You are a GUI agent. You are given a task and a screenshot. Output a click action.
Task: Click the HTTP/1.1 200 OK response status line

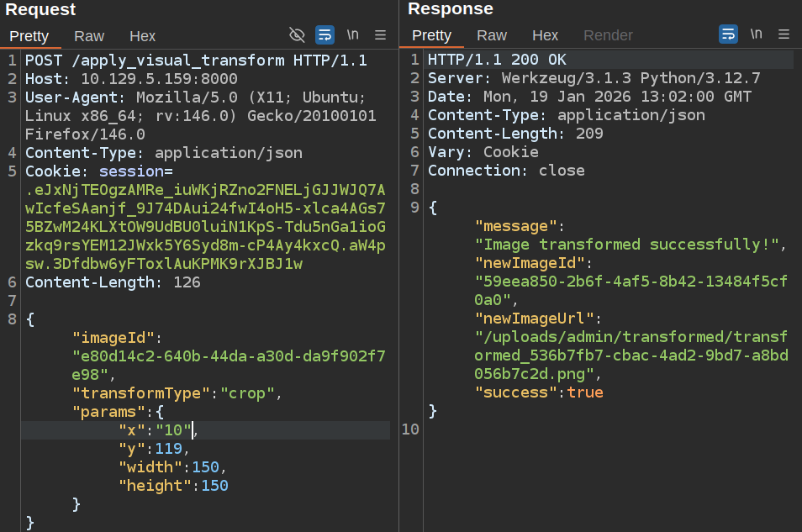click(497, 61)
